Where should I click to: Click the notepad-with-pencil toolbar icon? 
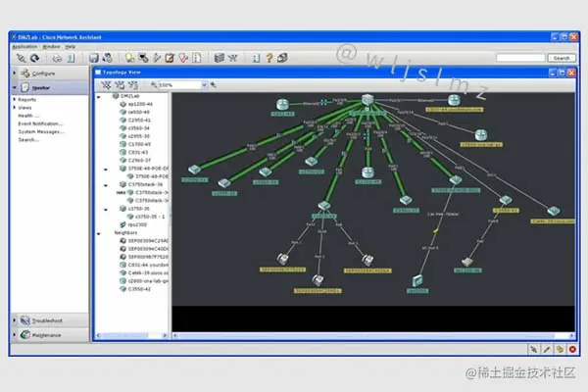pos(170,58)
